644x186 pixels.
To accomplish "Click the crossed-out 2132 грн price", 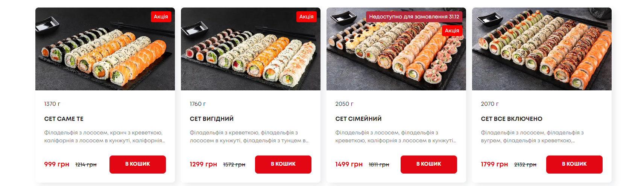I will 525,165.
